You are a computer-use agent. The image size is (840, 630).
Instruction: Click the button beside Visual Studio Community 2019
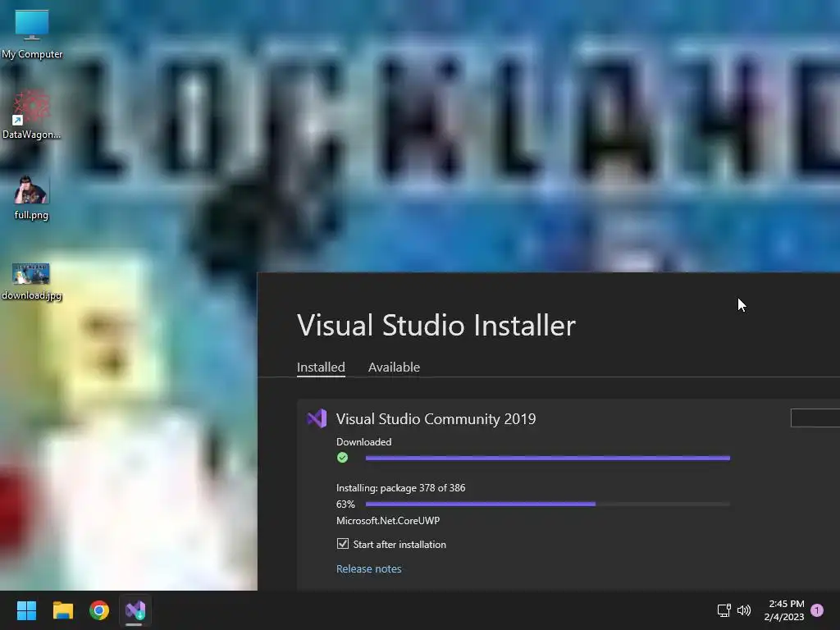(x=815, y=418)
